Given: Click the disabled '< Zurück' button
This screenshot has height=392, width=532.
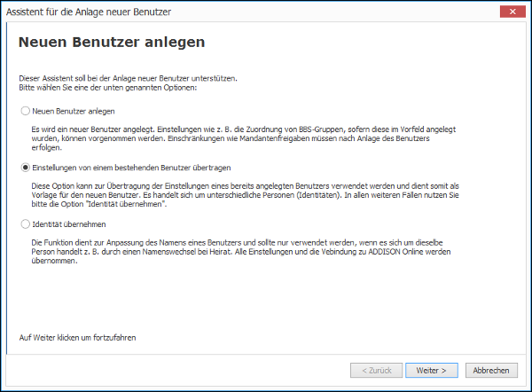Looking at the screenshot, I should [376, 371].
